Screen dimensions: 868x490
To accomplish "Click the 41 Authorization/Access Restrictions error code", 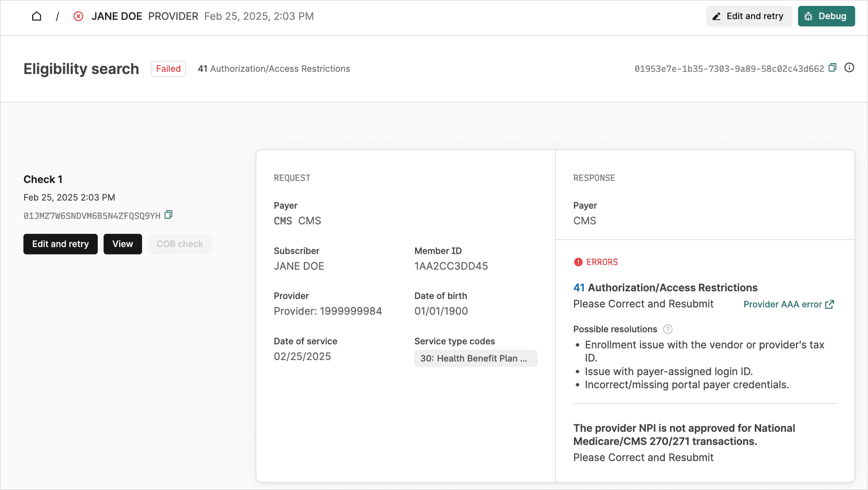I will coord(579,288).
